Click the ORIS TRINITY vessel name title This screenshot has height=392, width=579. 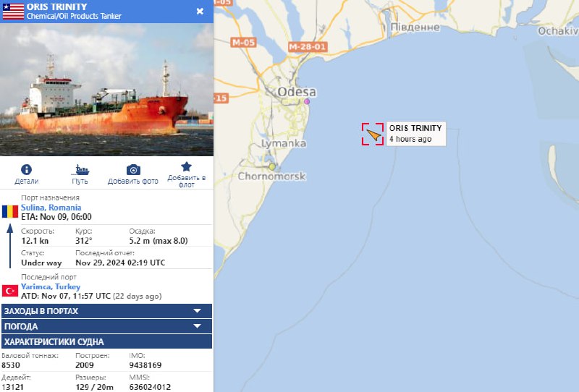coord(56,7)
